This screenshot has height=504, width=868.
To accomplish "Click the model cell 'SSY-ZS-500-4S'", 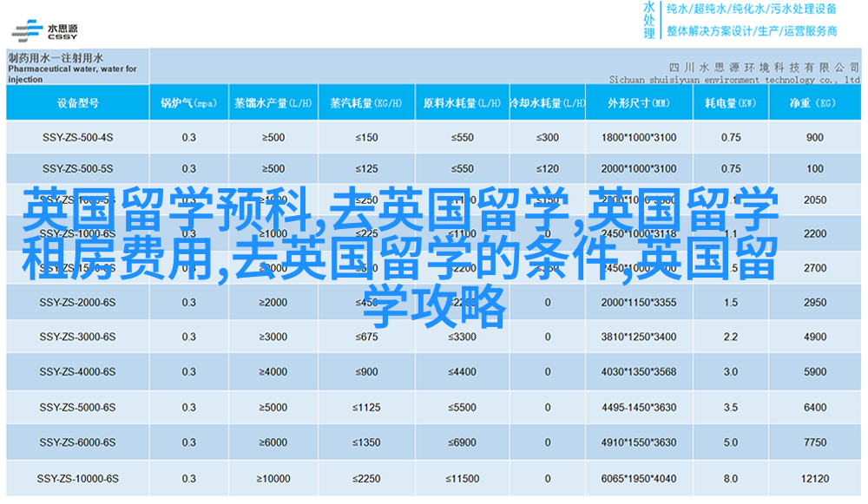I will 77,137.
